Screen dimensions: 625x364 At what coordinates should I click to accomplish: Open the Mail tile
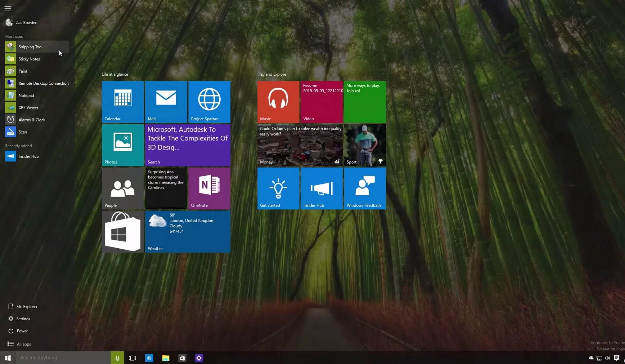coord(166,102)
